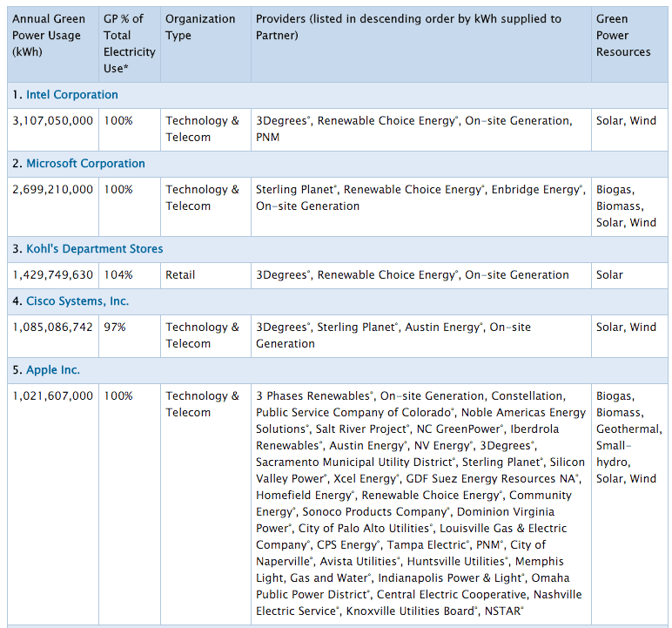Click the Providers column header

tap(420, 44)
